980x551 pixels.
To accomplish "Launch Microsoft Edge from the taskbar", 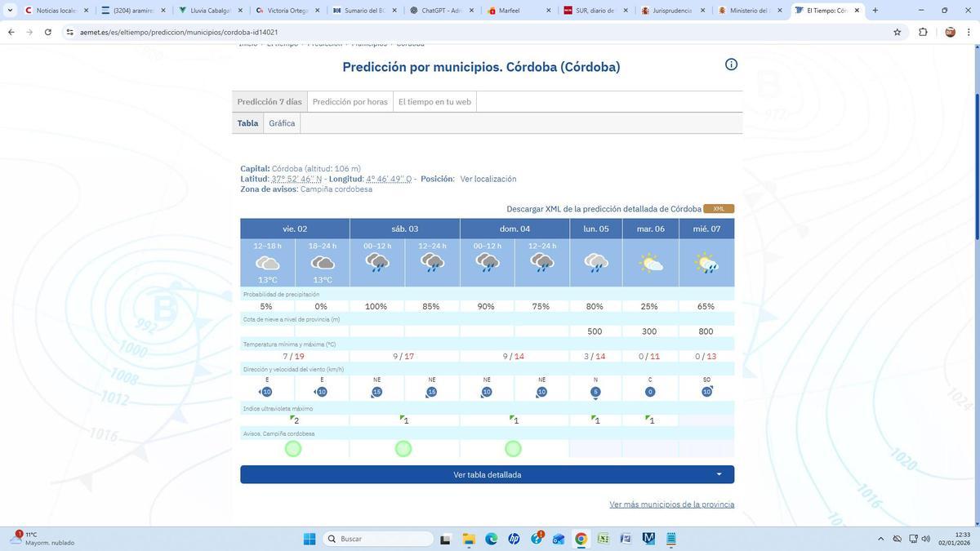I will (491, 539).
